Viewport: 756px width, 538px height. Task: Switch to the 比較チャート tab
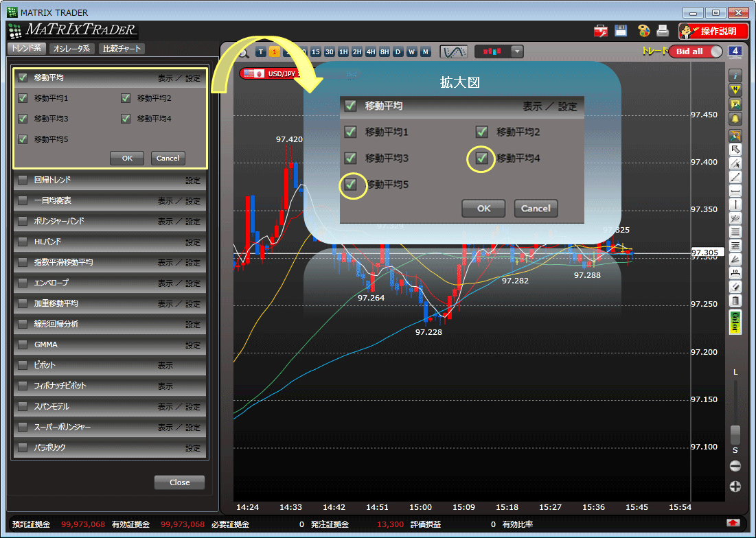pyautogui.click(x=122, y=49)
